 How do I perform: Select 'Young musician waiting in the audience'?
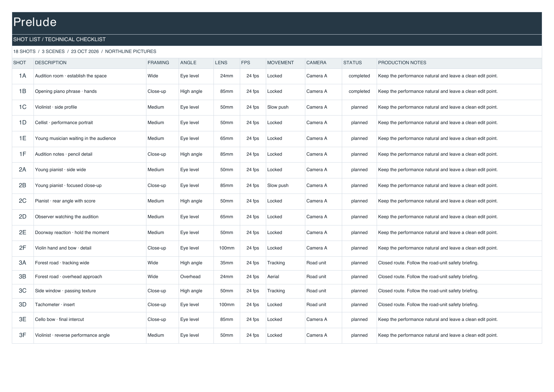[x=75, y=139]
